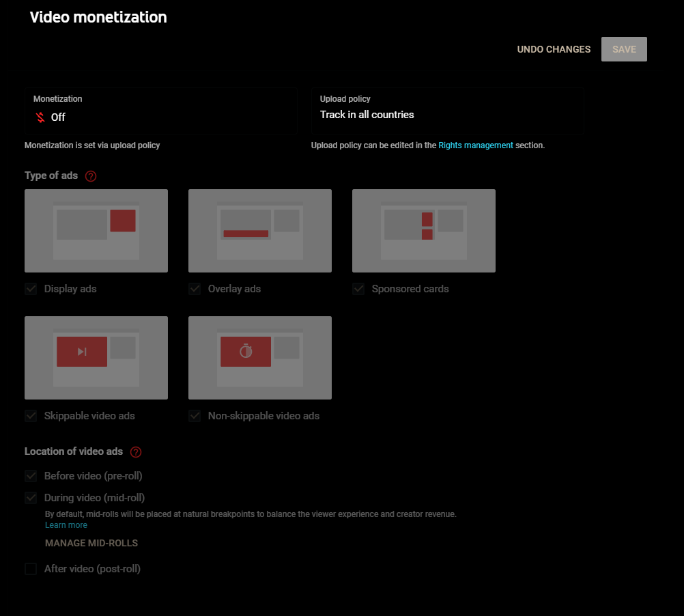Screen dimensions: 684x616
Task: Toggle During video (mid-roll) checkbox
Action: tap(31, 498)
